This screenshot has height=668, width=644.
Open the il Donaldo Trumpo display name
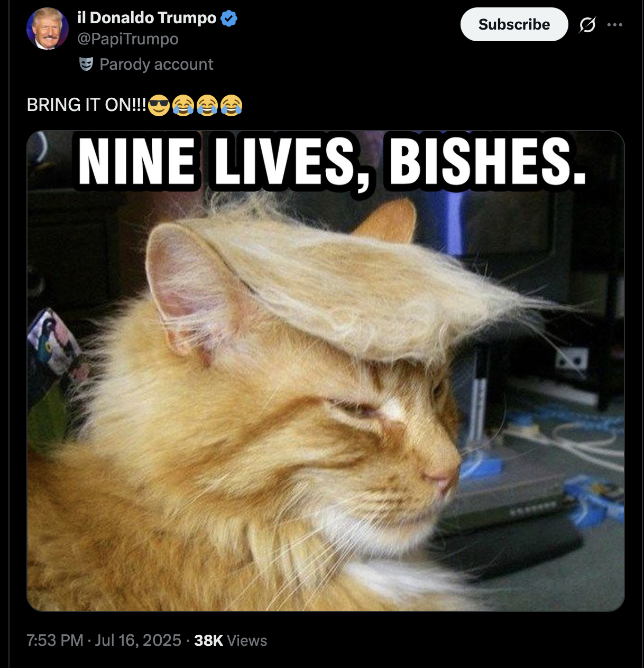pyautogui.click(x=146, y=18)
